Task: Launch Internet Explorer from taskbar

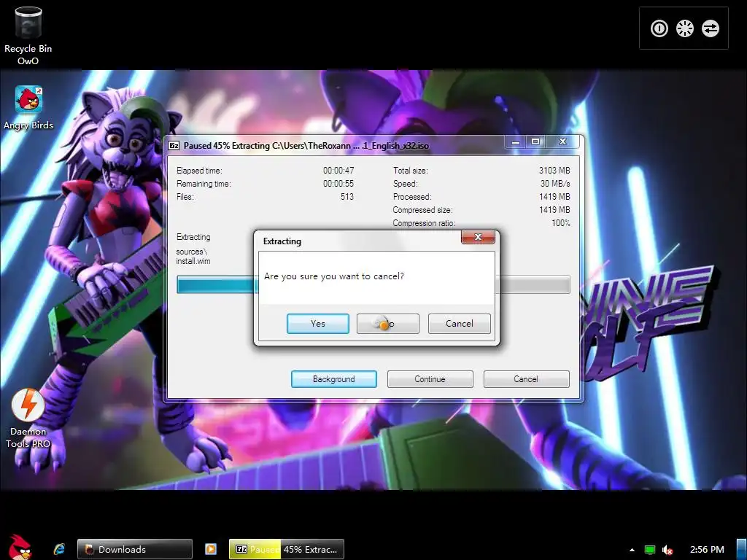Action: tap(59, 549)
